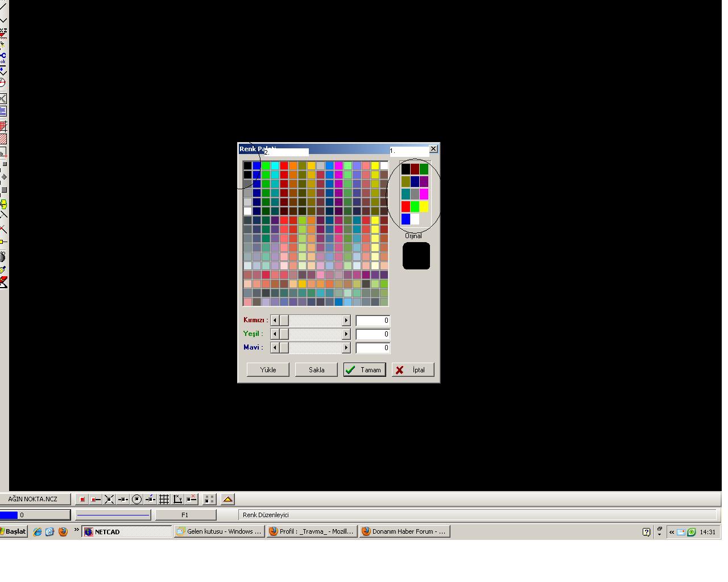Image resolution: width=728 pixels, height=582 pixels.
Task: Click the AĞIN NOKTA.NCZ file button
Action: point(34,499)
